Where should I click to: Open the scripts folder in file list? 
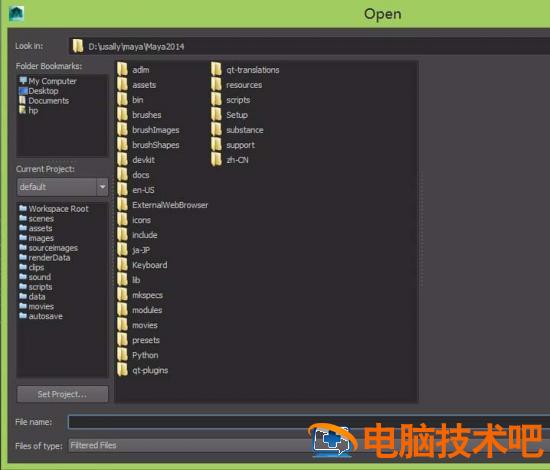[231, 100]
